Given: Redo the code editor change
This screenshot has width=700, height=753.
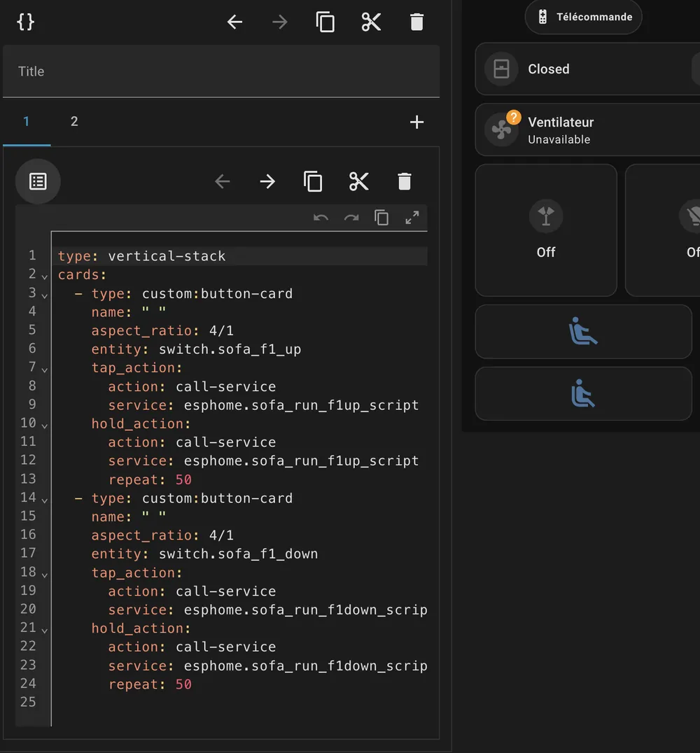Looking at the screenshot, I should pos(351,218).
